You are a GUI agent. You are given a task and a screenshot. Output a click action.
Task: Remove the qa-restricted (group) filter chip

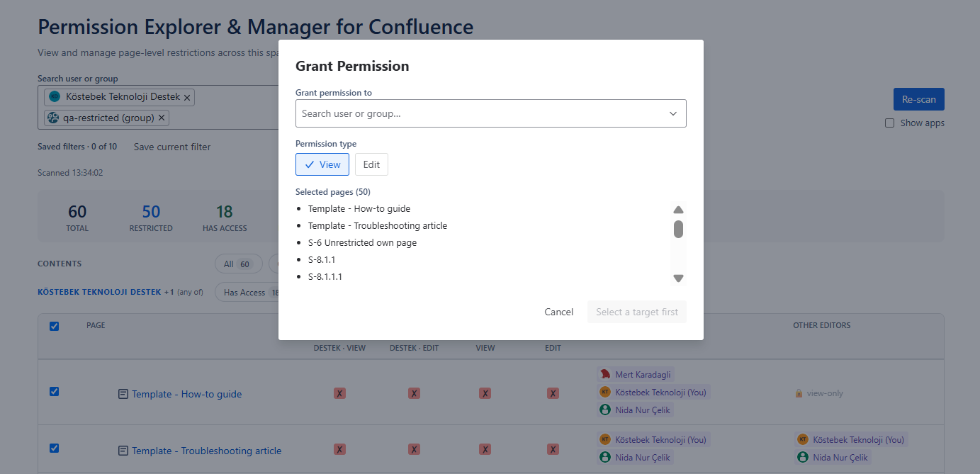pos(162,118)
